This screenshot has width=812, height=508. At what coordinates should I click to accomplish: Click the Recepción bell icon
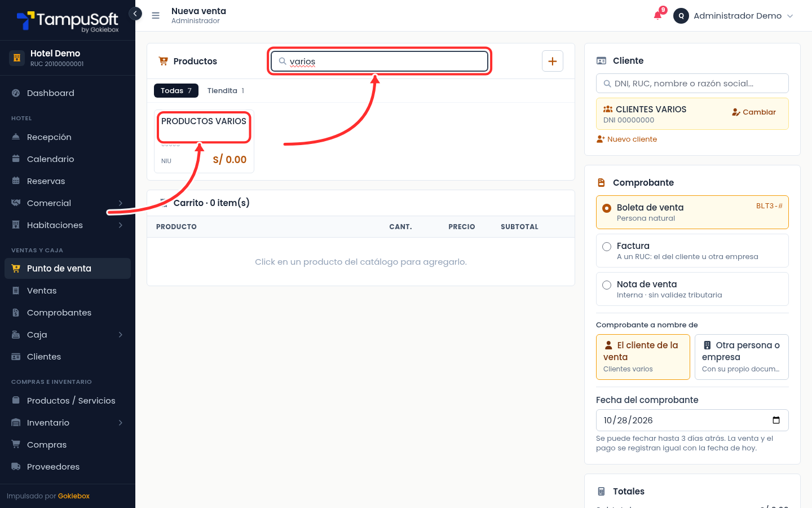coord(16,137)
